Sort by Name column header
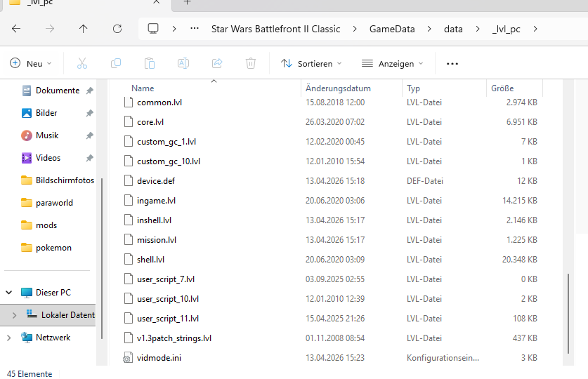 (x=143, y=88)
